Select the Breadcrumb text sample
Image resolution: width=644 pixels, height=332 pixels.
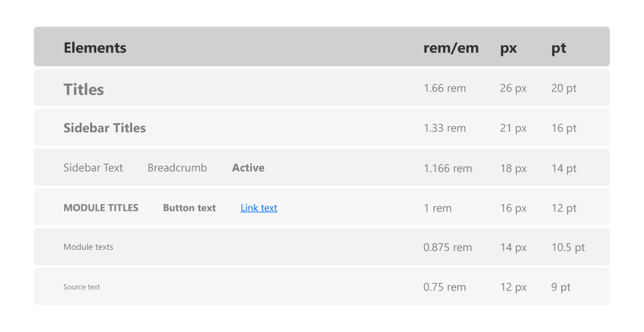coord(177,168)
